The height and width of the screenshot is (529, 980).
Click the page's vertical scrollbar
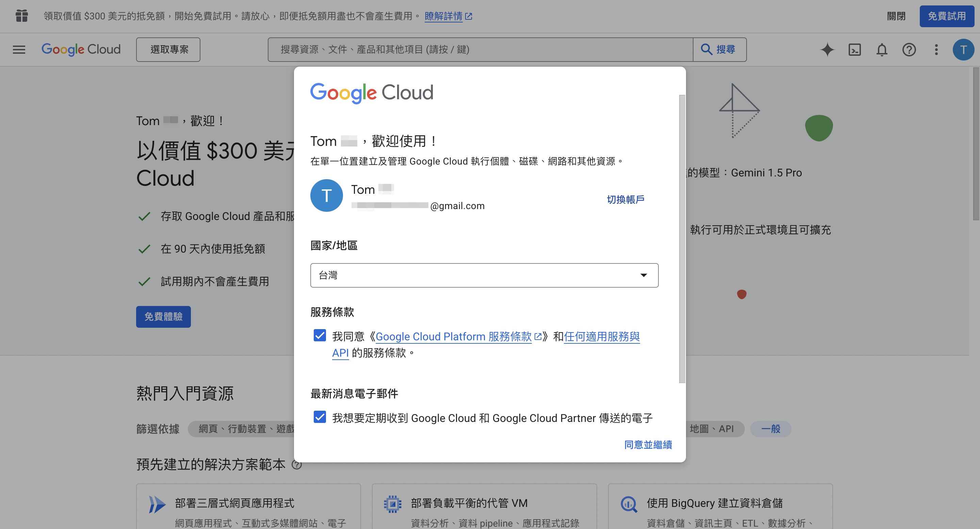coord(976,144)
